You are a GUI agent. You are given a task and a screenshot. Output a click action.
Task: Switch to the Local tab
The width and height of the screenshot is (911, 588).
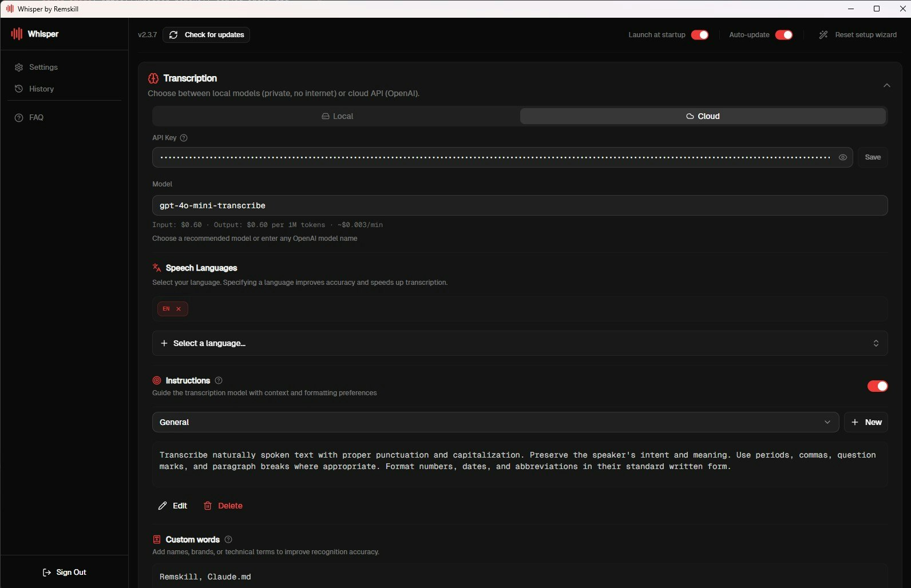[x=336, y=116]
